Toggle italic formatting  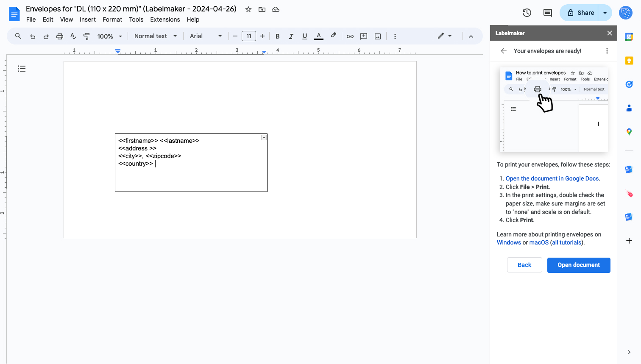tap(291, 36)
